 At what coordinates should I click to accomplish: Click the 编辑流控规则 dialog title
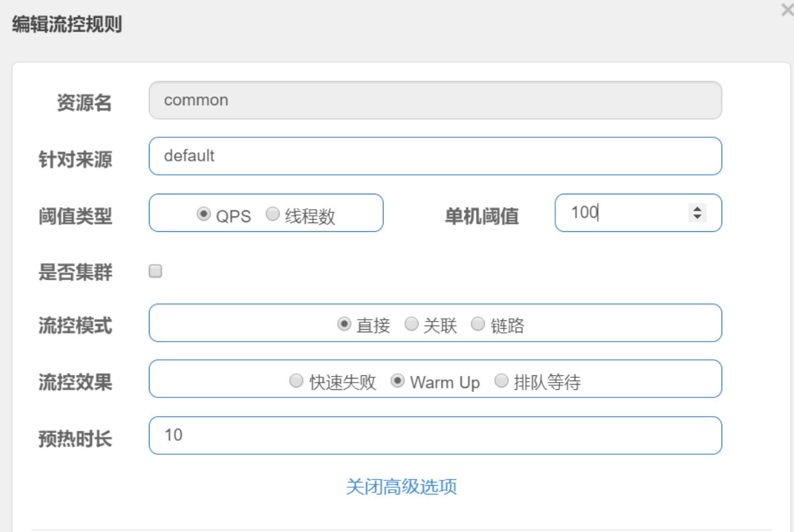tap(67, 25)
